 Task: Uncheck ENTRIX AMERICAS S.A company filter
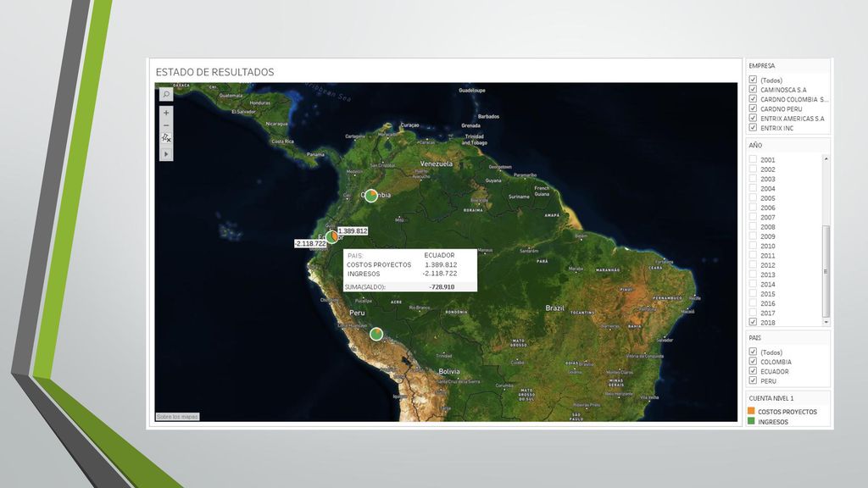[753, 118]
